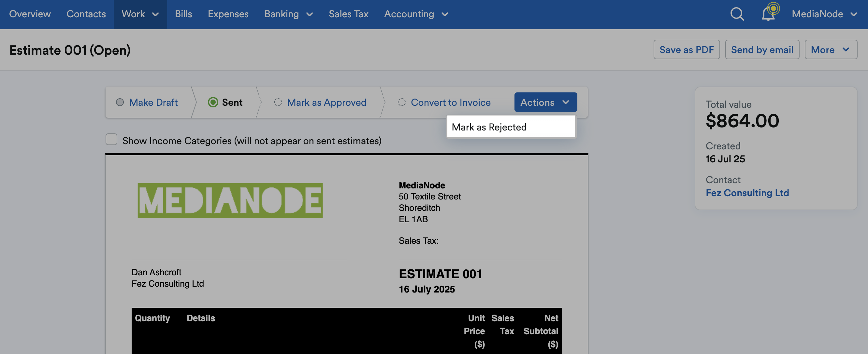Click the ESTIMATE 001 heading
The height and width of the screenshot is (354, 868).
[x=440, y=274]
